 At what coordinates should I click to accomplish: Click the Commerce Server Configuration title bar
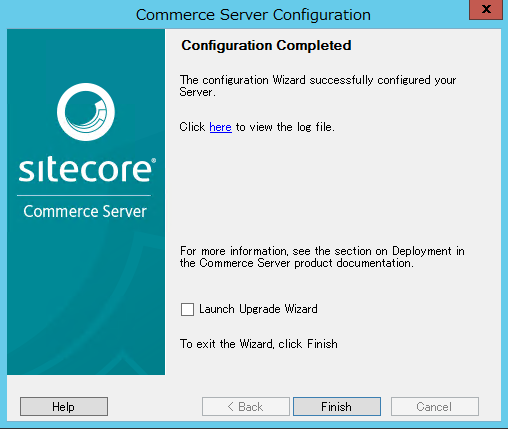[x=253, y=15]
